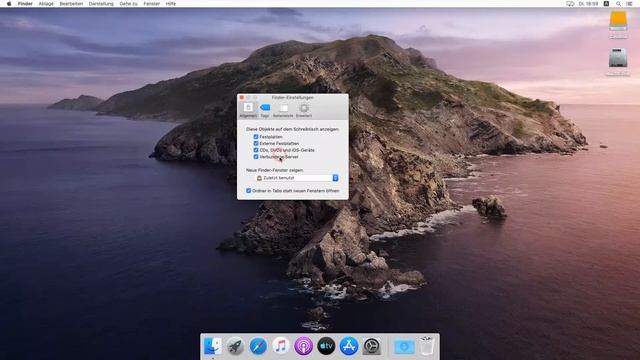Open the Apple TV app in Dock

point(326,347)
